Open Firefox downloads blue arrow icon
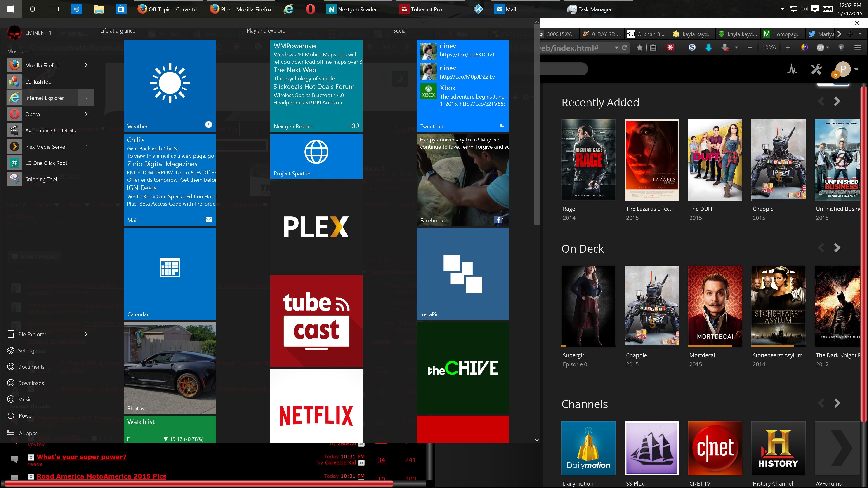 tap(709, 47)
